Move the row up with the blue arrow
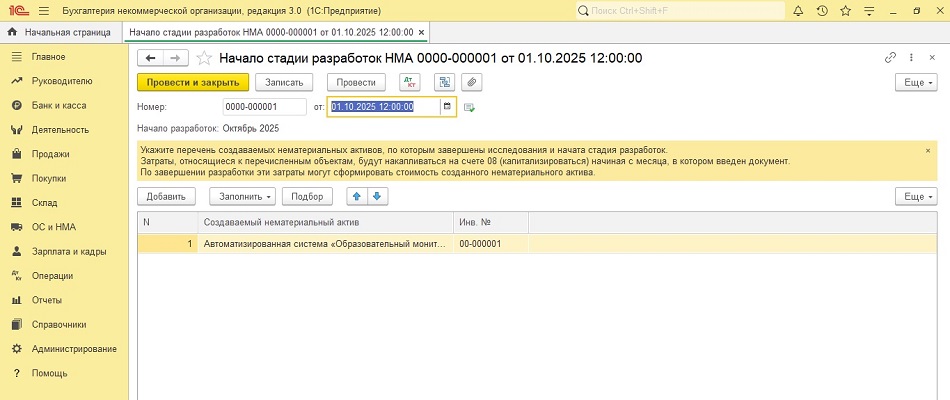950x400 pixels. click(356, 196)
